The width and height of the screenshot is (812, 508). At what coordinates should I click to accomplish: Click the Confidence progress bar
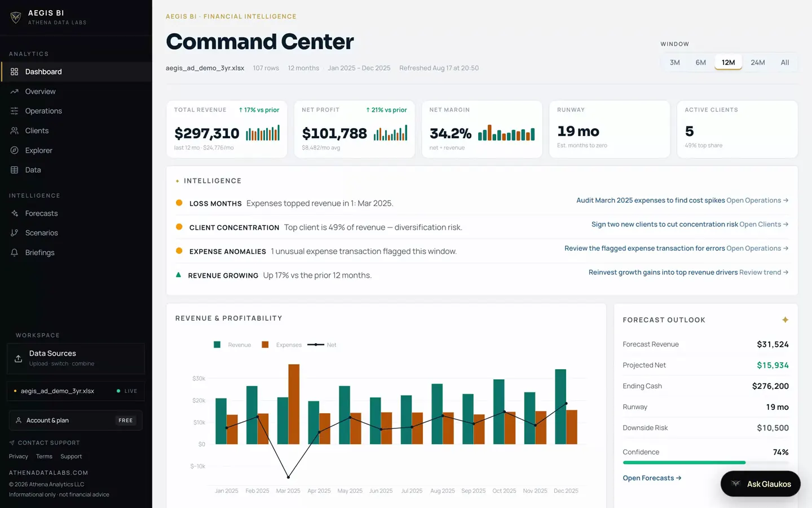[x=705, y=462]
